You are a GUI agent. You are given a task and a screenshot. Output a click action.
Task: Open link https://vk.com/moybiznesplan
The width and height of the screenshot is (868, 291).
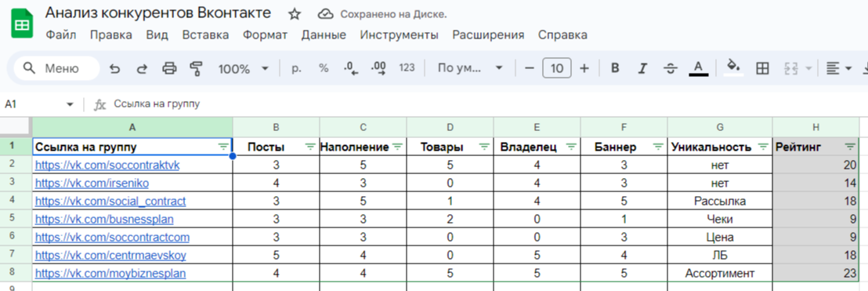tap(110, 273)
